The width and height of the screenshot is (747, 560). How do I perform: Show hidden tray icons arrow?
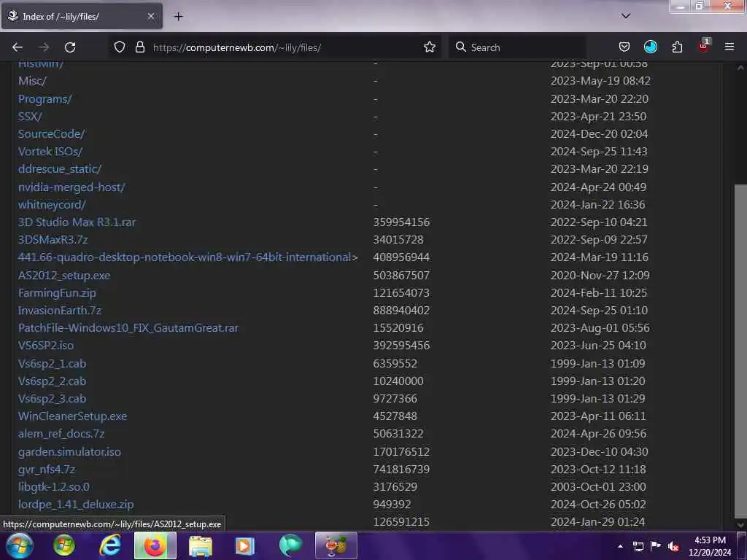pyautogui.click(x=620, y=546)
